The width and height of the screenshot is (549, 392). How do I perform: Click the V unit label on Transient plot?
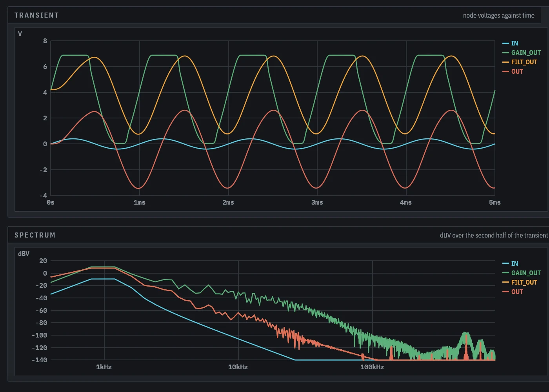coord(20,34)
